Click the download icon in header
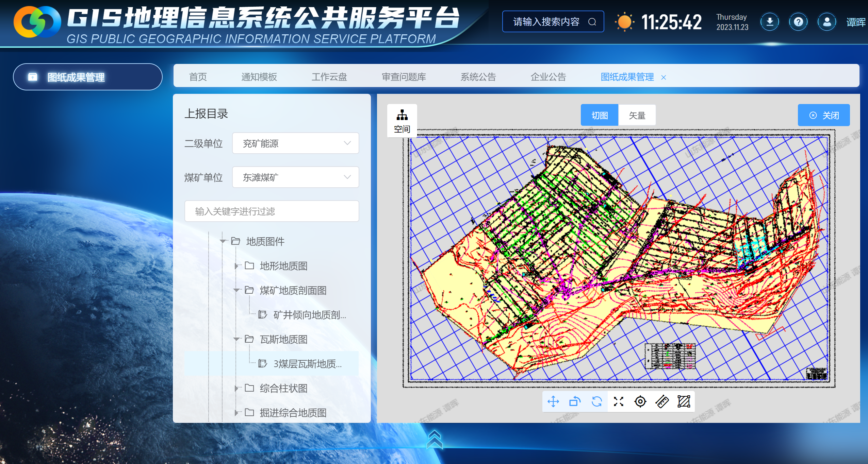868x464 pixels. pos(769,22)
